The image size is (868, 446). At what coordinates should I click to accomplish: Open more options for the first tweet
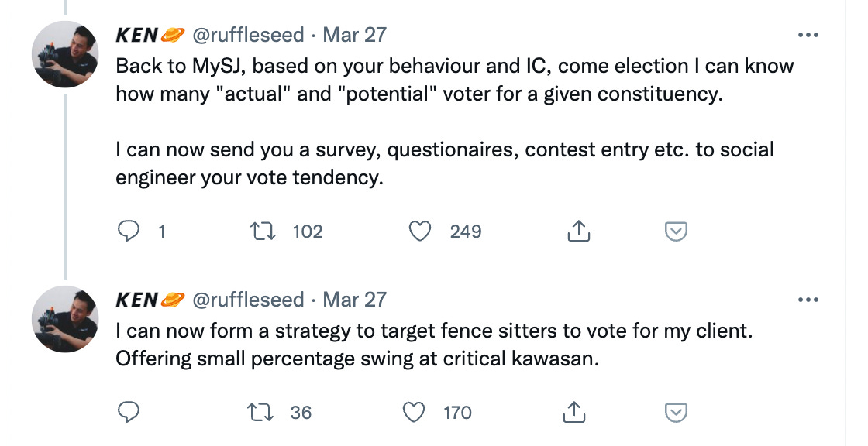point(808,35)
